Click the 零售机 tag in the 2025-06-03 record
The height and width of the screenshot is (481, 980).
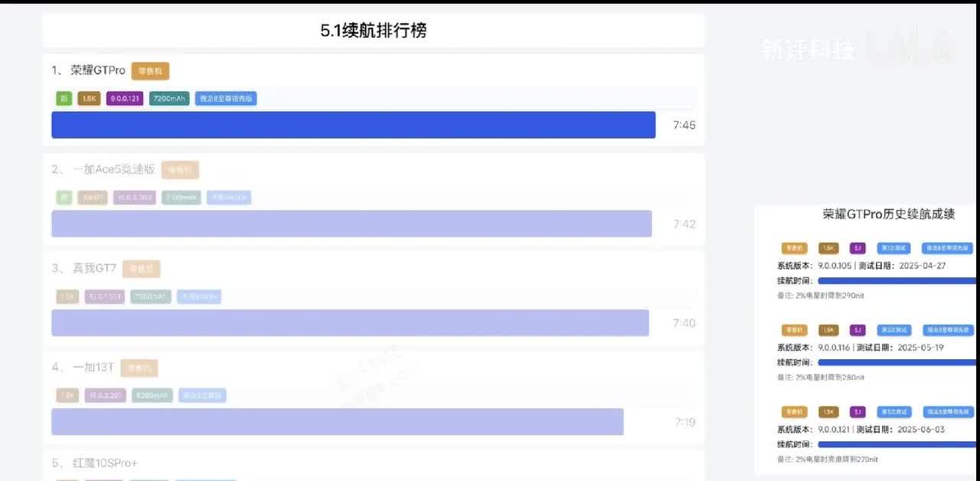[x=795, y=412]
